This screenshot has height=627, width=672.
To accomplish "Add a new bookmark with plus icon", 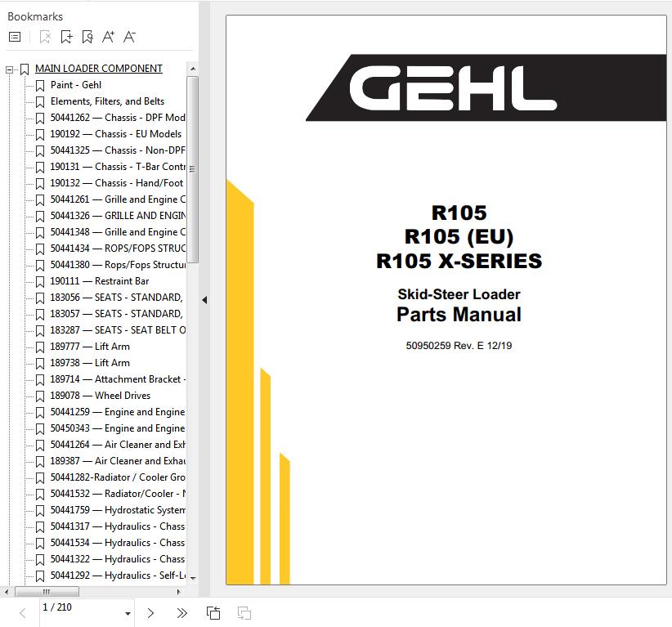I will [66, 38].
